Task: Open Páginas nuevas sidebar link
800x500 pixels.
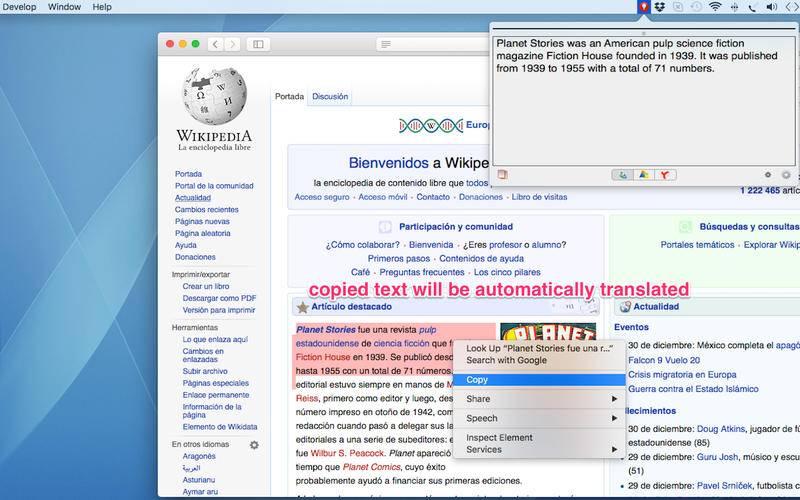Action: coord(202,221)
